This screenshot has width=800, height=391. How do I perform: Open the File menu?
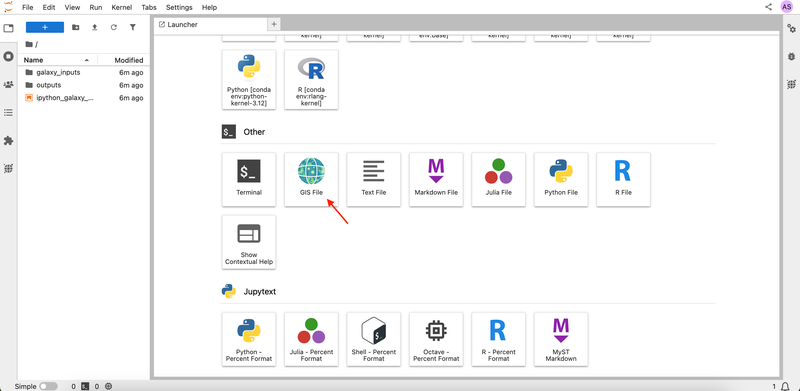coord(28,8)
